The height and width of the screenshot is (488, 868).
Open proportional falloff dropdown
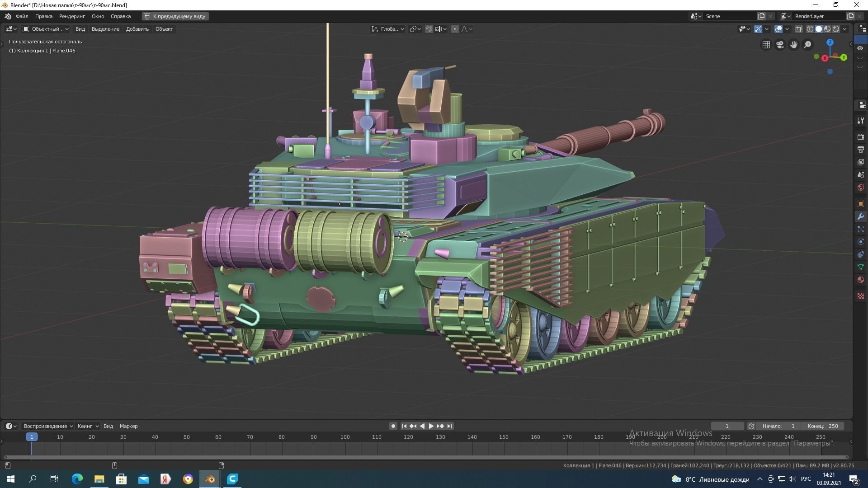pyautogui.click(x=467, y=29)
